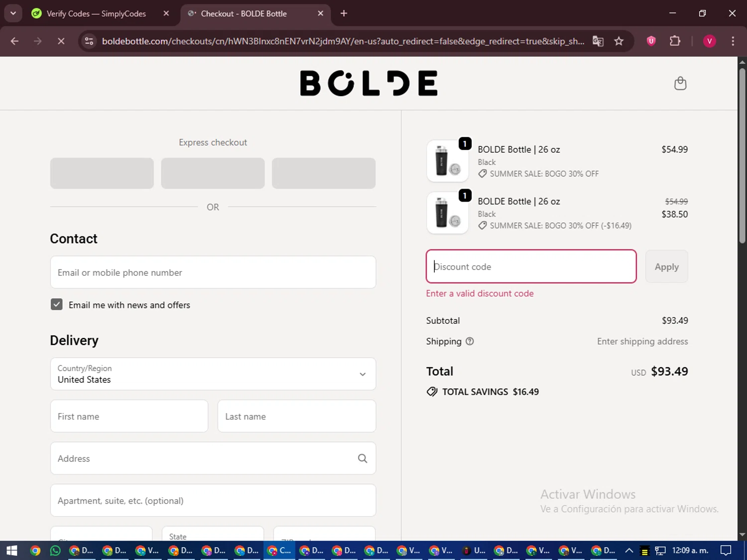Focus the Discount code field

click(x=531, y=267)
